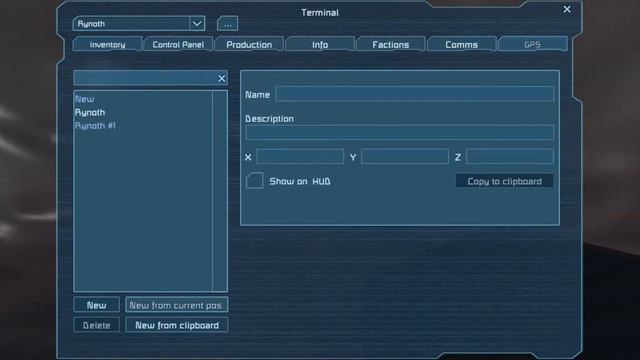The height and width of the screenshot is (360, 640).
Task: Click the GPS list scrollbar track
Action: click(x=220, y=191)
